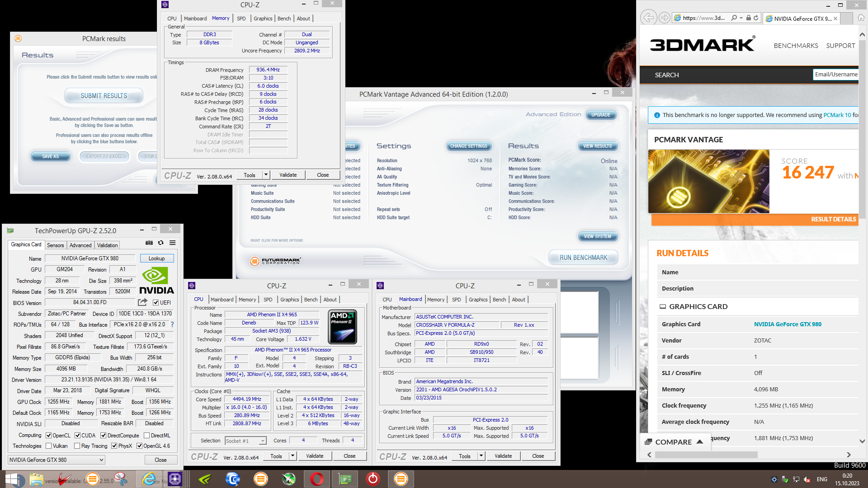Screen dimensions: 868x488
Task: Reload the 3DMark page in IE
Action: (756, 18)
